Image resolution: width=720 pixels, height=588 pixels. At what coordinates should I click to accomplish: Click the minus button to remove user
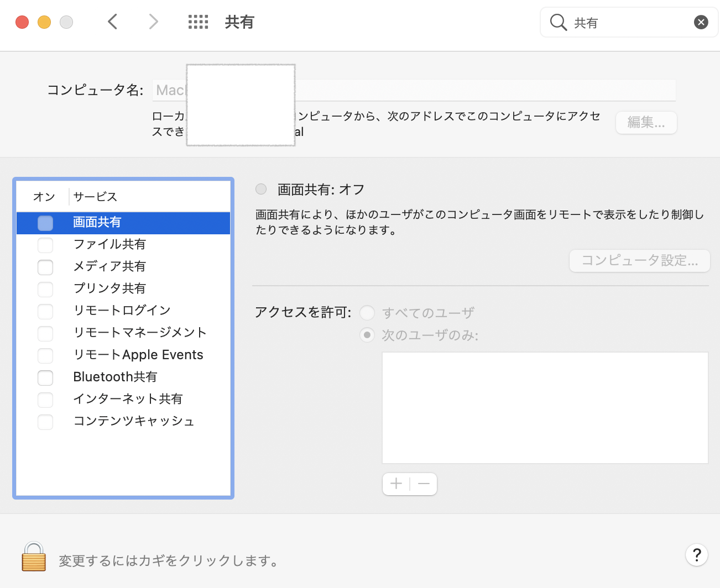coord(424,484)
